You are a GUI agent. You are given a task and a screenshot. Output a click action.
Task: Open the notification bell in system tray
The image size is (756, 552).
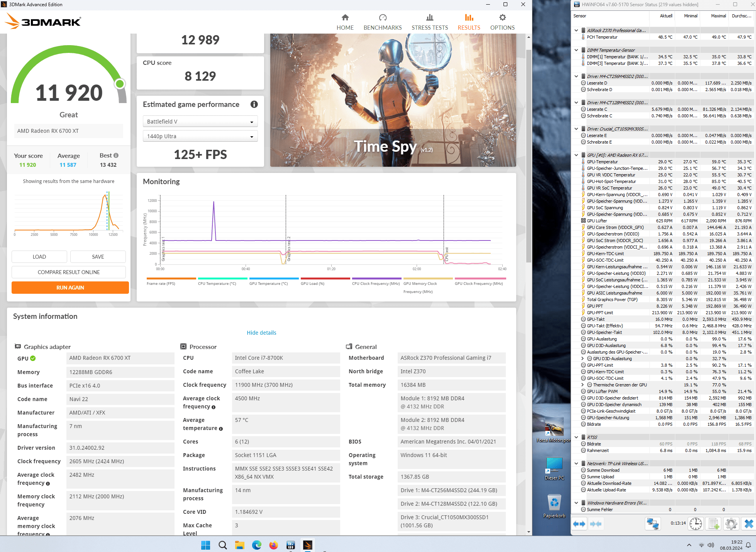[748, 545]
